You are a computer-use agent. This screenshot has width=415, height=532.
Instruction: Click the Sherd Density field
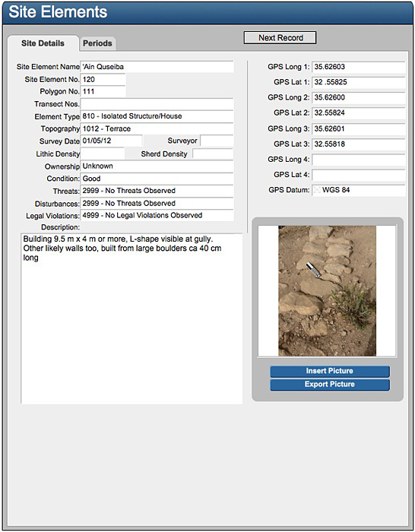(x=213, y=154)
